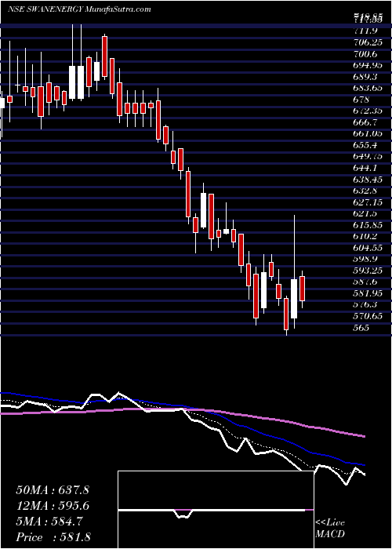392x549 pixels.
Task: Click the 638.45 price label
Action: [369, 180]
